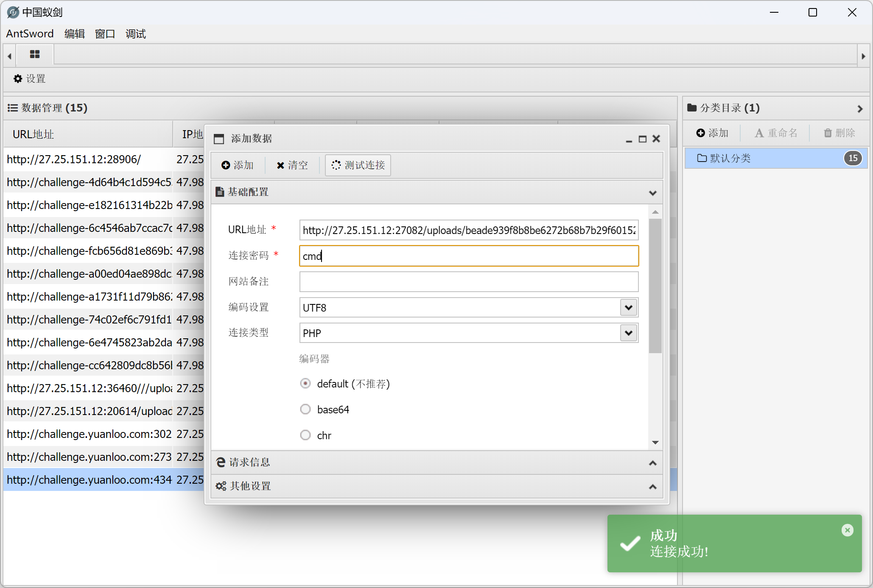This screenshot has width=873, height=588.
Task: Click the dialog vertical scrollbar thumb
Action: click(655, 286)
